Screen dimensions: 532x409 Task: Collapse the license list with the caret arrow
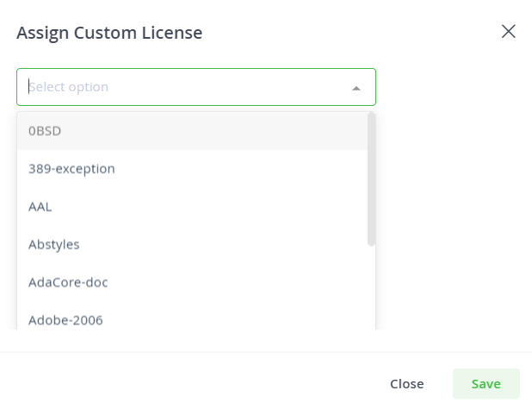pyautogui.click(x=356, y=88)
